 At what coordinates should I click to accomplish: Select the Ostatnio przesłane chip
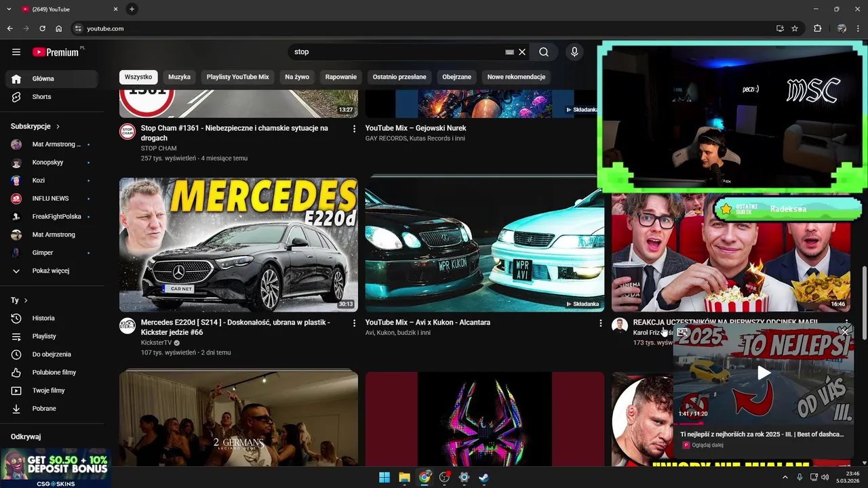[x=399, y=77]
